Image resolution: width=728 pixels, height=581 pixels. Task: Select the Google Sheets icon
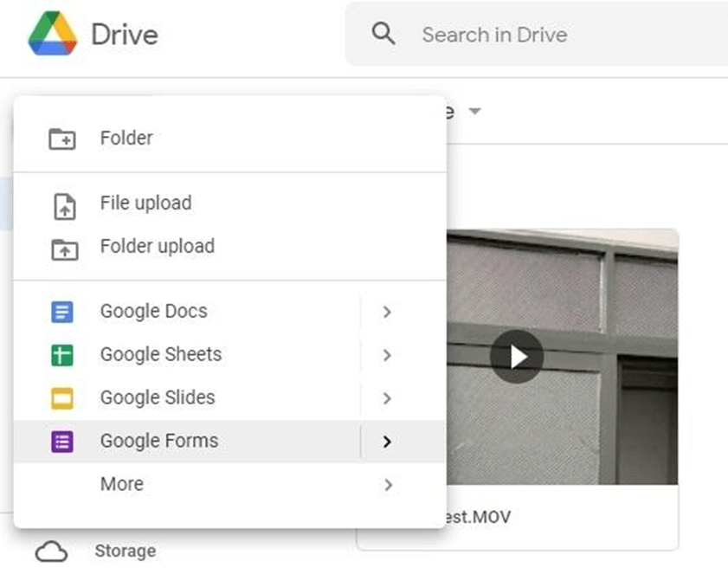tap(62, 354)
